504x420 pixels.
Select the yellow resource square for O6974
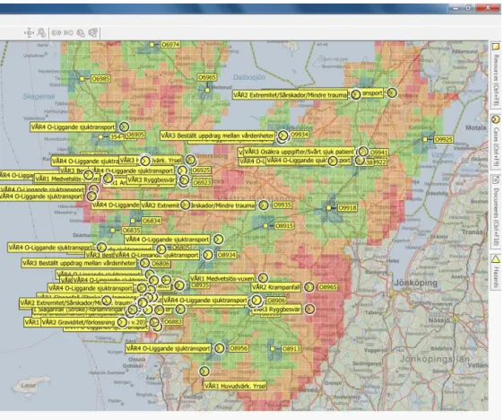point(152,45)
